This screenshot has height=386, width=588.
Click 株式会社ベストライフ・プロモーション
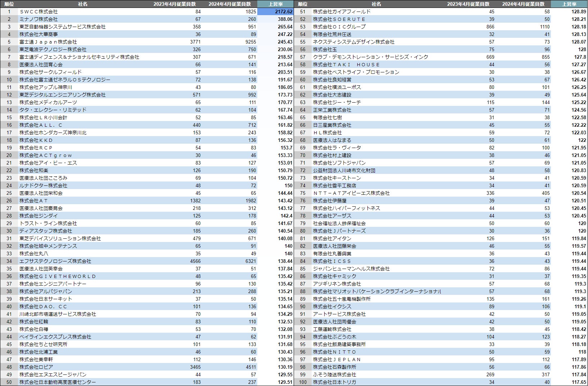pos(356,72)
